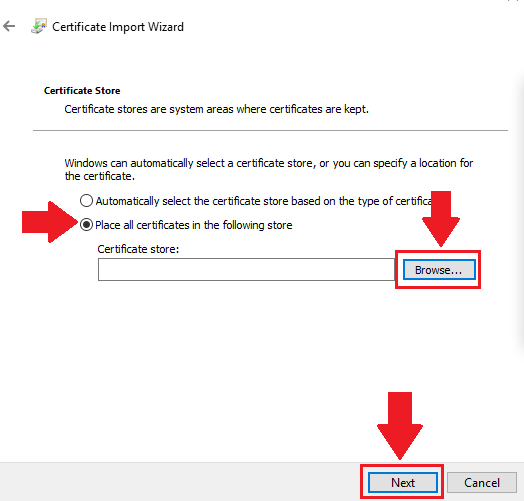Click the horizontal separator line under the description

[x=270, y=130]
